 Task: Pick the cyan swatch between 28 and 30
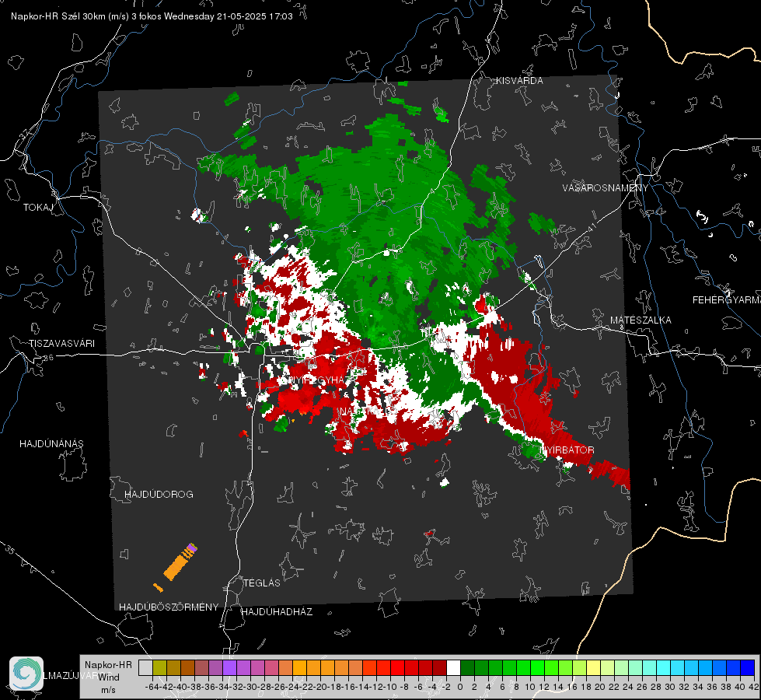click(664, 667)
